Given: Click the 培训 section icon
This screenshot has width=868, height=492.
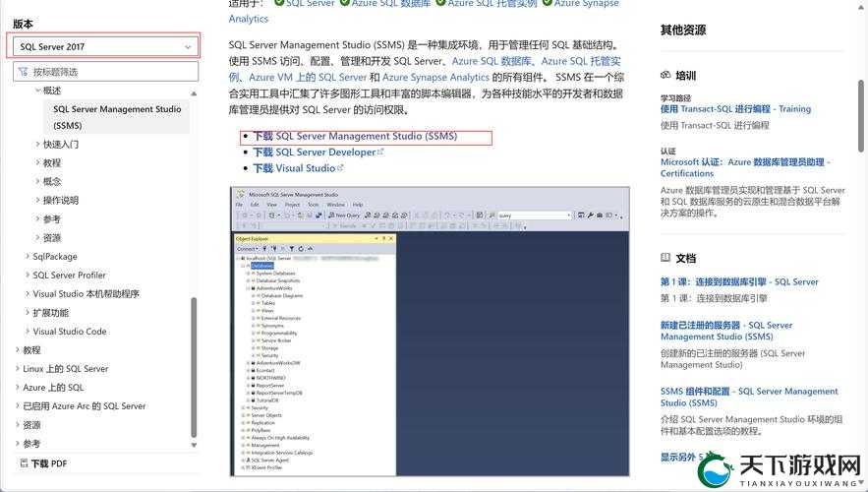Looking at the screenshot, I should (665, 76).
